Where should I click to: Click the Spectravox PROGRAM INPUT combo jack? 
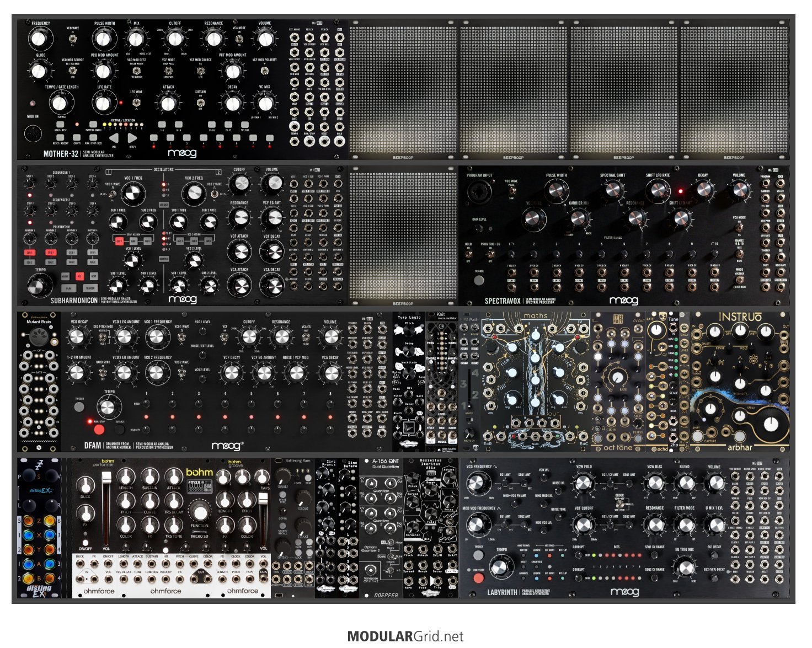pos(479,192)
